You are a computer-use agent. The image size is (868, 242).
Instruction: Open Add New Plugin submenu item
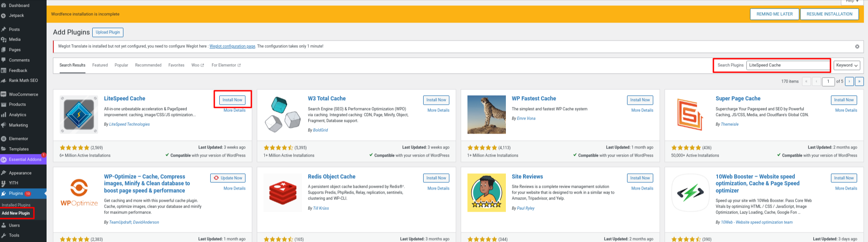click(x=16, y=213)
